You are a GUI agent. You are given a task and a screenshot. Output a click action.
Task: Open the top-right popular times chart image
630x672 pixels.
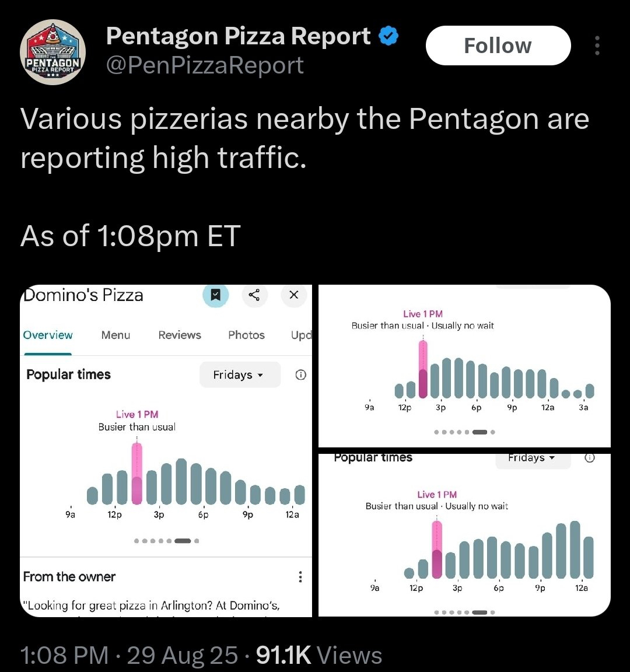coord(464,366)
